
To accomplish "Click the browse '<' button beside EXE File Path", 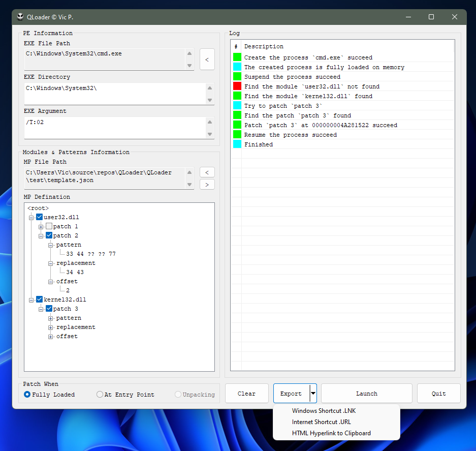I will coord(207,59).
